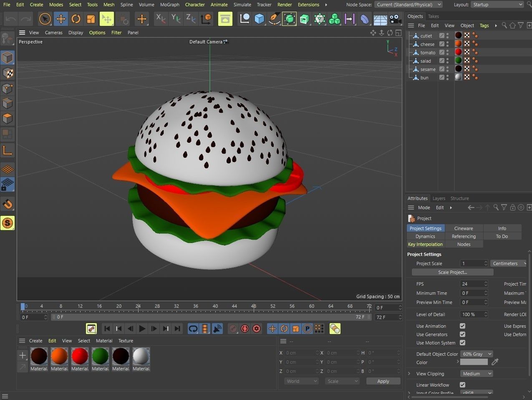The width and height of the screenshot is (532, 400).
Task: Select the cheese object in Objects list
Action: click(x=427, y=44)
